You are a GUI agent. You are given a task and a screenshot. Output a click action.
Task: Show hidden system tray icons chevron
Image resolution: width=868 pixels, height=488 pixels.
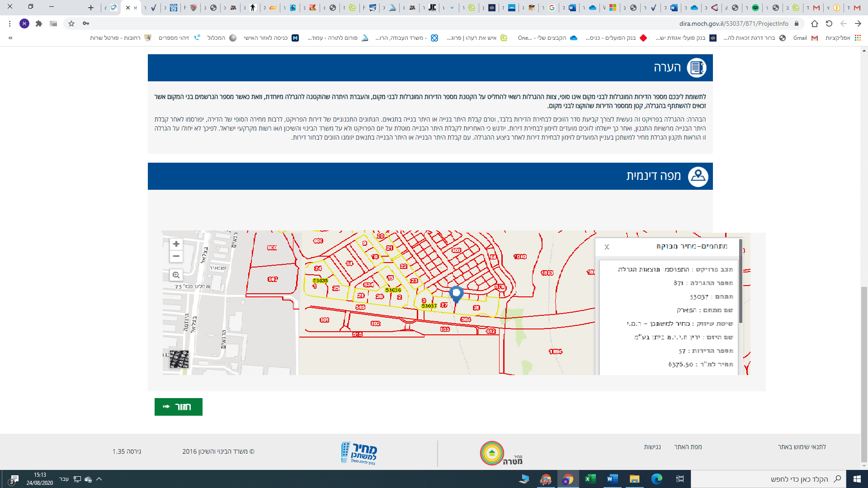coord(99,479)
